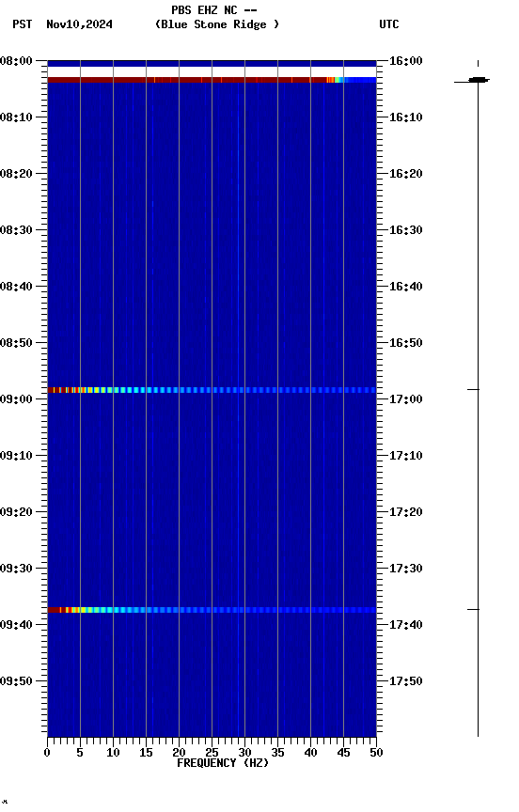Click the 08:10 PST time label
This screenshot has width=519, height=812.
(16, 117)
